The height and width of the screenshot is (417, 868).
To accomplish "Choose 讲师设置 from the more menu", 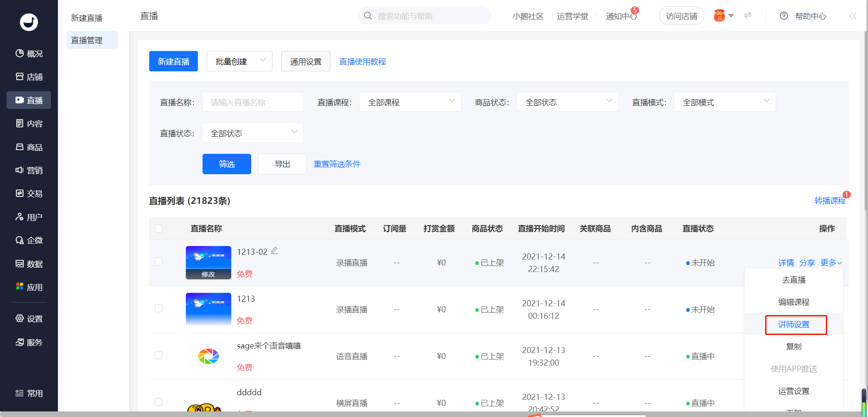I will point(794,324).
